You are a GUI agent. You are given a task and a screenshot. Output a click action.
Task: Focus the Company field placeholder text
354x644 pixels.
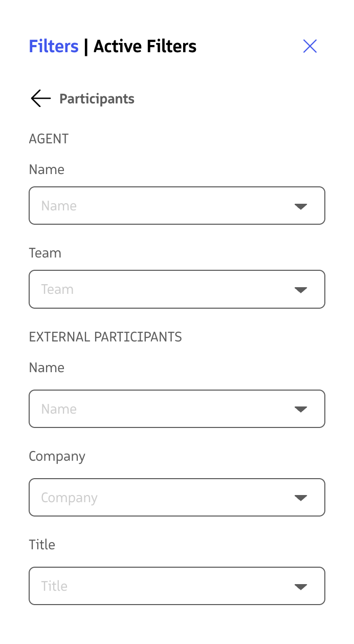pos(69,498)
